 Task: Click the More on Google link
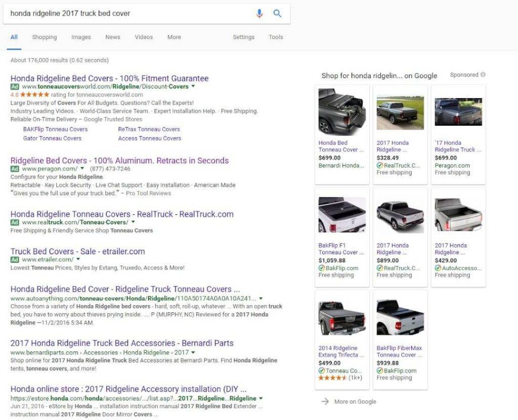tap(355, 401)
